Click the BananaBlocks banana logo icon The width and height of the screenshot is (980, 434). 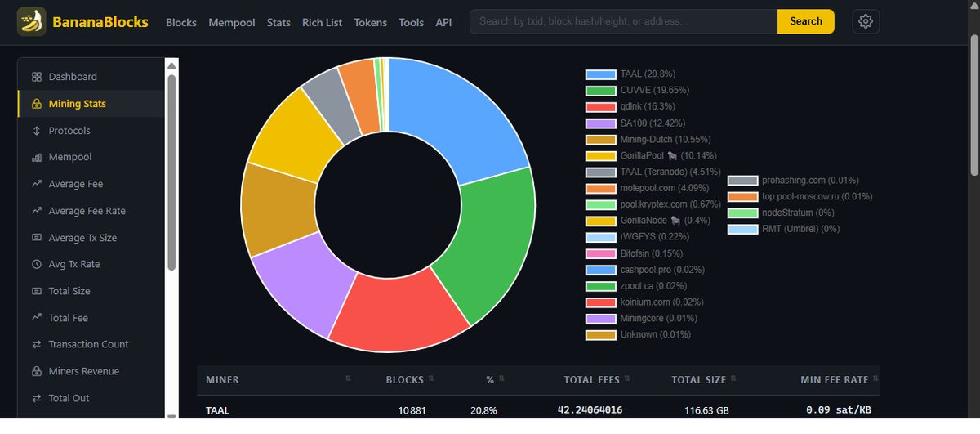tap(31, 22)
